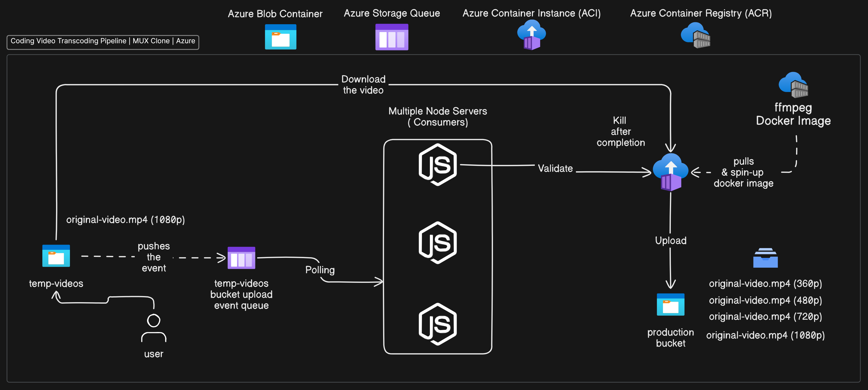This screenshot has width=868, height=390.
Task: Click the Azure Blob Container legend icon
Action: point(280,37)
